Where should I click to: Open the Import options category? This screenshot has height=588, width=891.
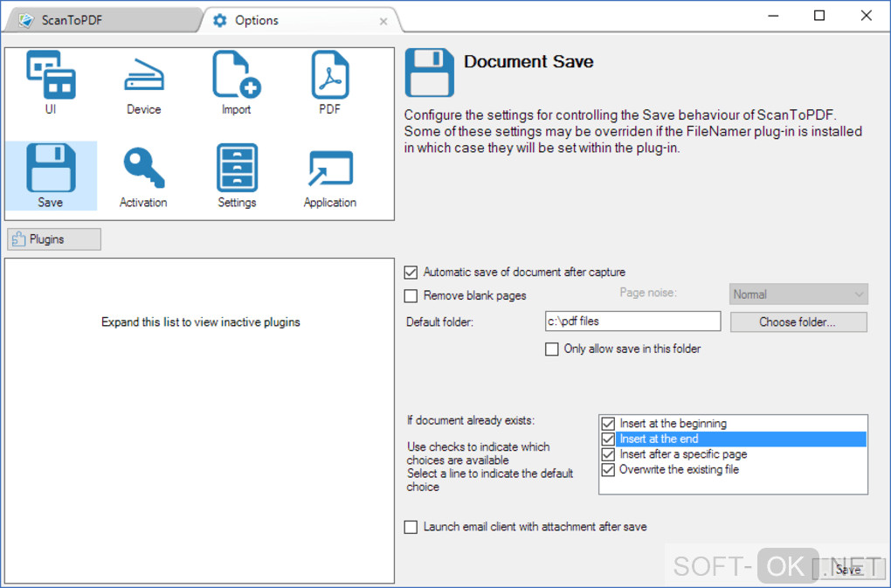237,83
